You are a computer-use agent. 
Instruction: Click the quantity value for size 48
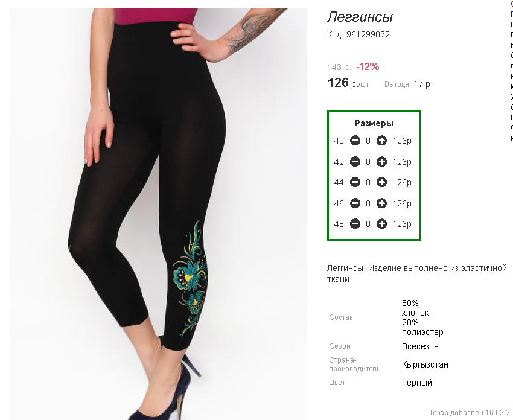click(x=368, y=224)
